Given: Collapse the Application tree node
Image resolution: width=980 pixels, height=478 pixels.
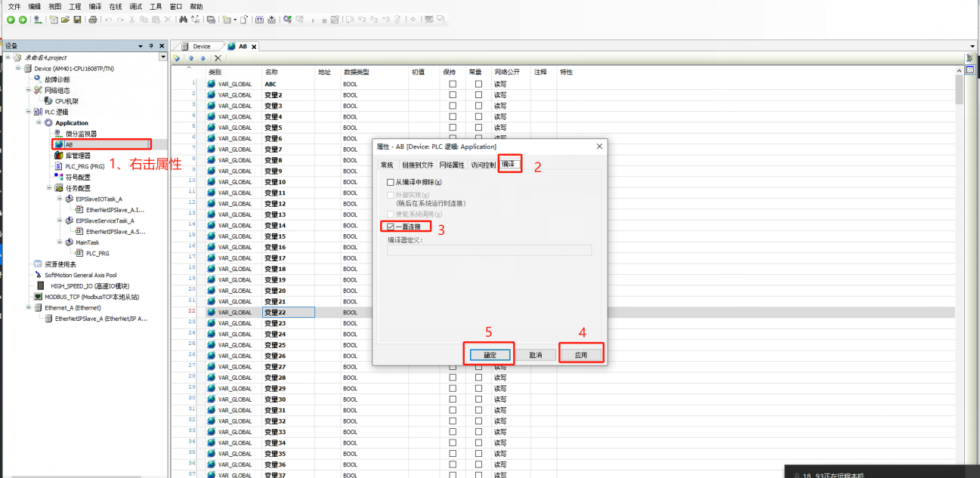Looking at the screenshot, I should pyautogui.click(x=39, y=122).
